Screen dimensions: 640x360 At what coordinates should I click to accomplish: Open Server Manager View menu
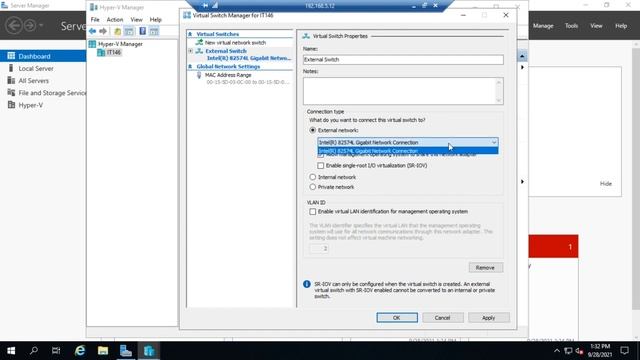pyautogui.click(x=596, y=26)
